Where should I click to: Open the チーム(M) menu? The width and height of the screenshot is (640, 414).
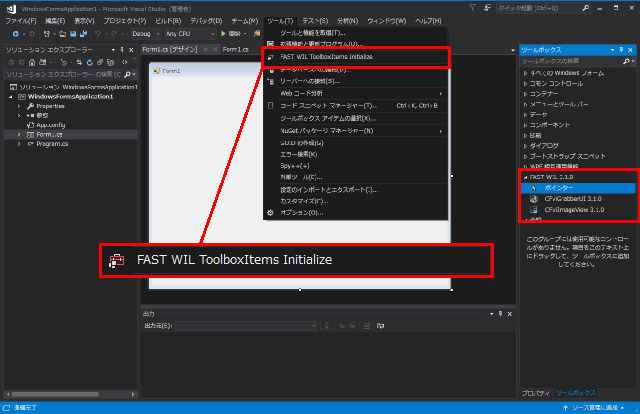tap(244, 21)
